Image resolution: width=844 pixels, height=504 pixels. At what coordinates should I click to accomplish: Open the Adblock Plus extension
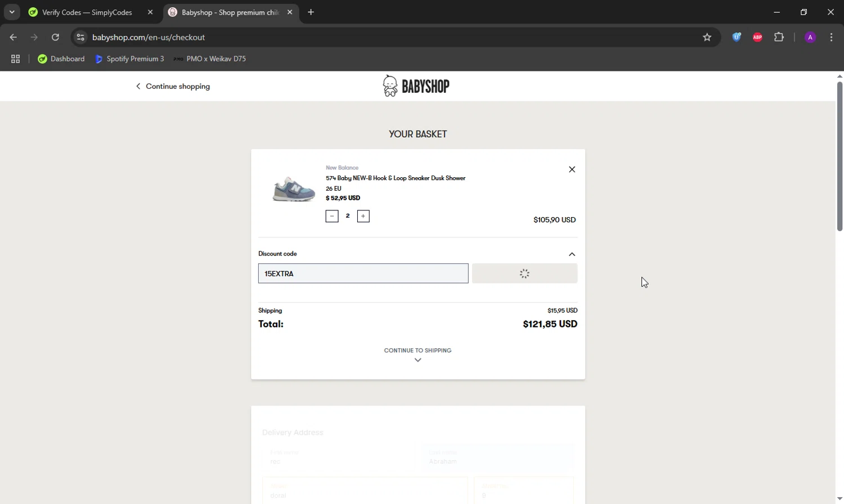coord(758,37)
